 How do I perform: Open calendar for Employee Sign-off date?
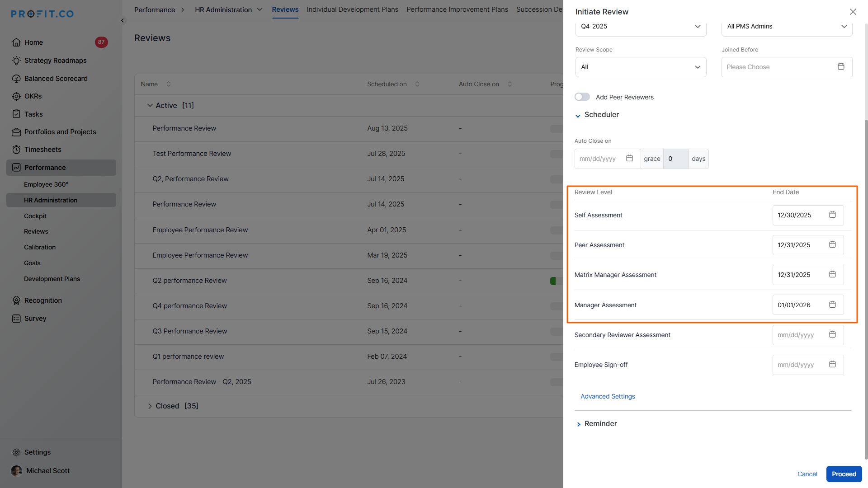pyautogui.click(x=832, y=364)
